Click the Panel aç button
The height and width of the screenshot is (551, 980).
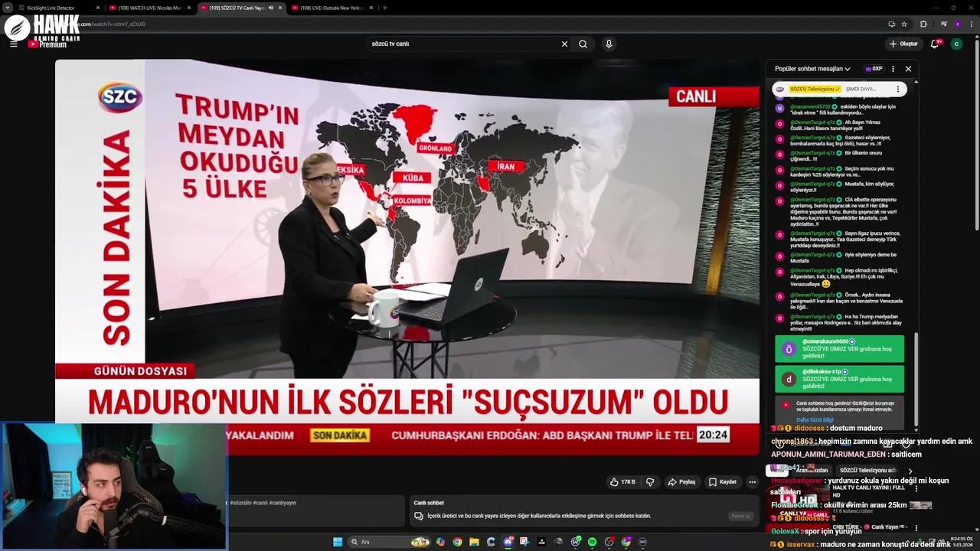coord(740,516)
